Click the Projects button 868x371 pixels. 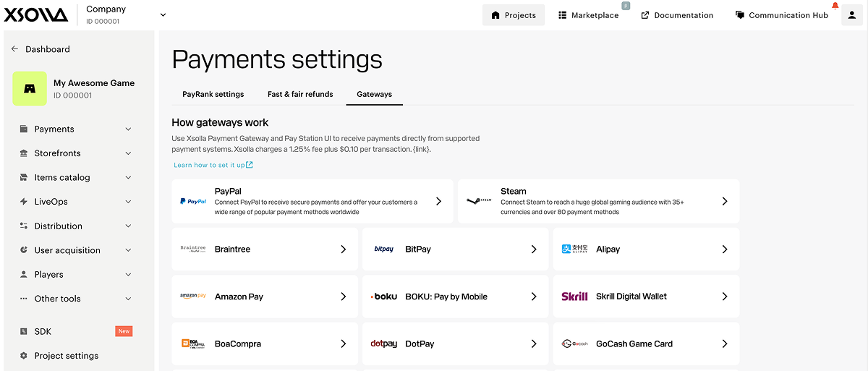[514, 15]
